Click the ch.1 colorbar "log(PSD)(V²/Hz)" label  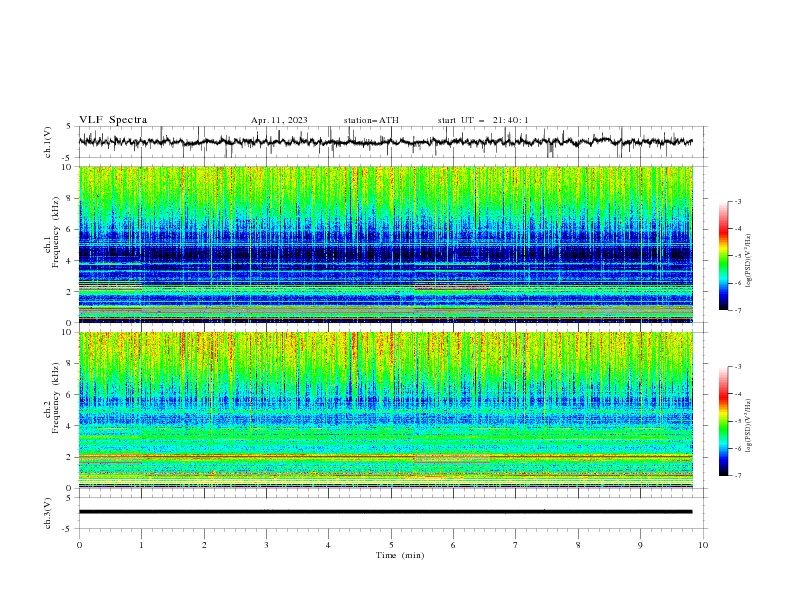[x=748, y=261]
